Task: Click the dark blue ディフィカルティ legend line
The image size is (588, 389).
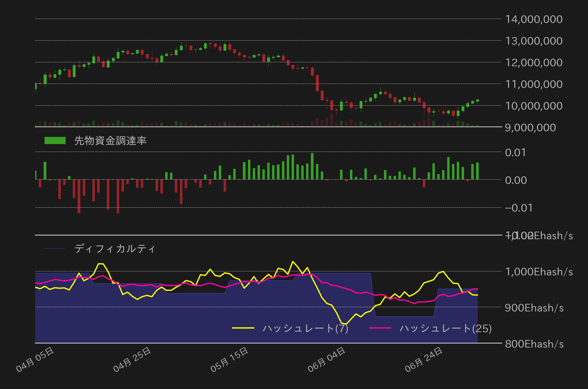Action: click(55, 249)
